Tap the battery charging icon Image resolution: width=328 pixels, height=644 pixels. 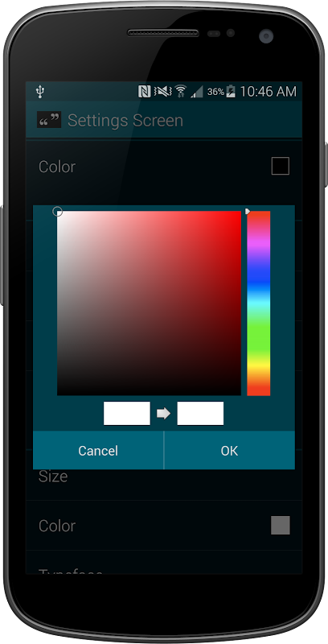(231, 91)
